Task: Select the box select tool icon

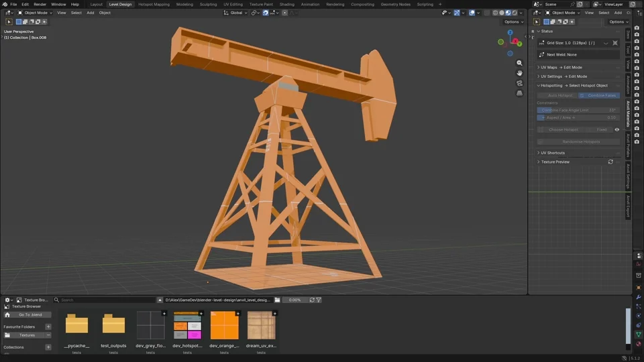Action: pyautogui.click(x=9, y=21)
